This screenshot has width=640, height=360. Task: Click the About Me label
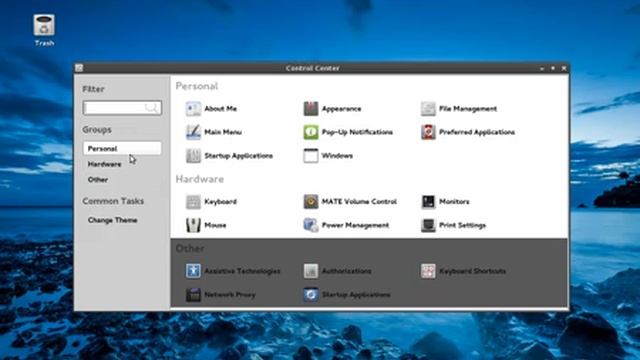pos(220,109)
